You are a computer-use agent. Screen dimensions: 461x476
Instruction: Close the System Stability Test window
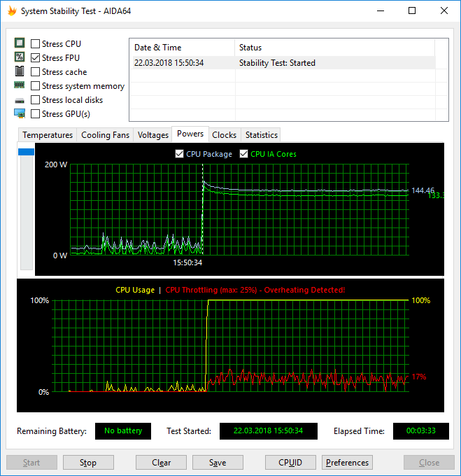pyautogui.click(x=444, y=11)
